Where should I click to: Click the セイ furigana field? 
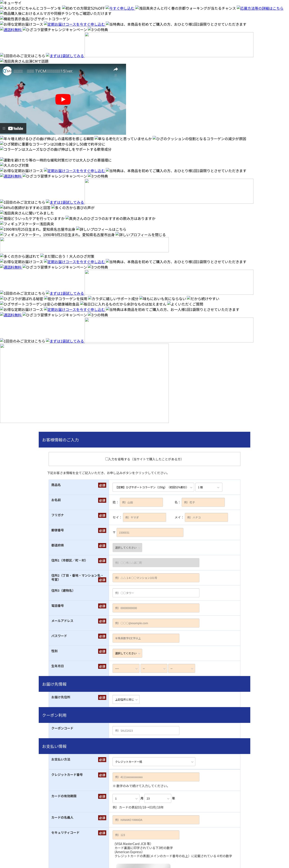(x=144, y=517)
